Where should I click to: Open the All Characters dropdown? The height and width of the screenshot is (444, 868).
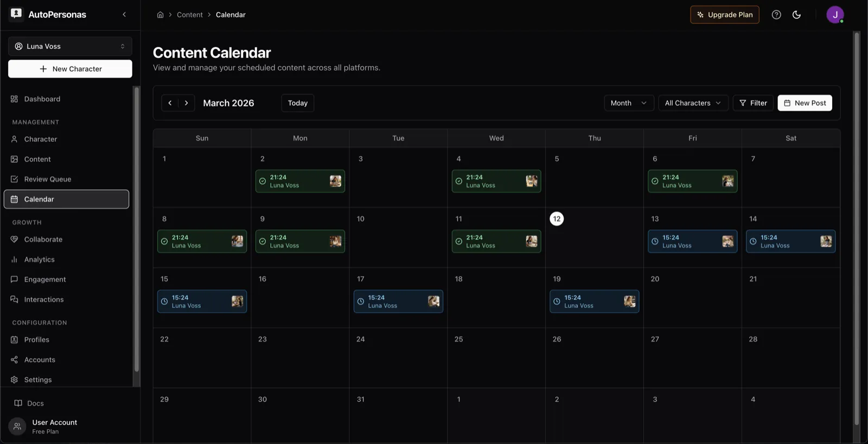click(693, 103)
